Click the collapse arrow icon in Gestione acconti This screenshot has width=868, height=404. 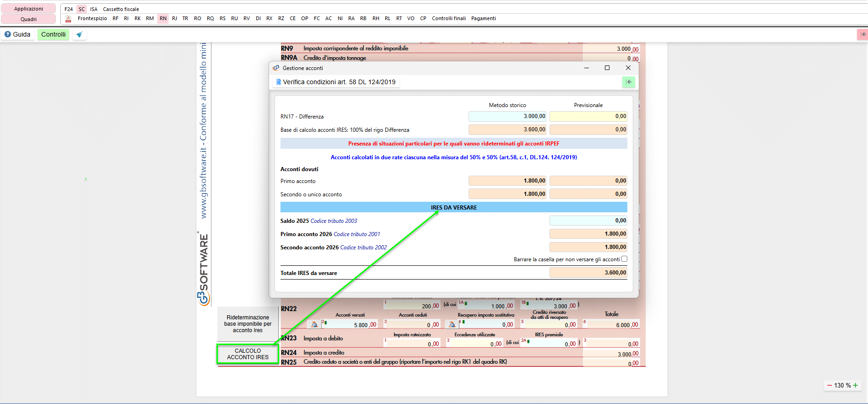coord(629,82)
